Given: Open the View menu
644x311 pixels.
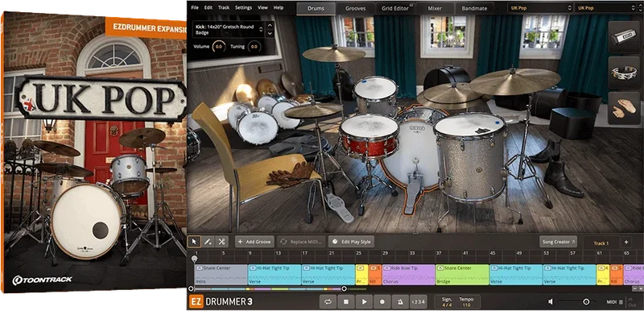Looking at the screenshot, I should point(263,7).
